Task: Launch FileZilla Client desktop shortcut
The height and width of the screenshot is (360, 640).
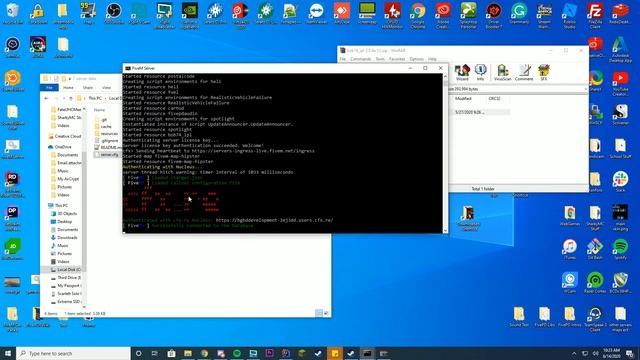Action: tap(595, 15)
